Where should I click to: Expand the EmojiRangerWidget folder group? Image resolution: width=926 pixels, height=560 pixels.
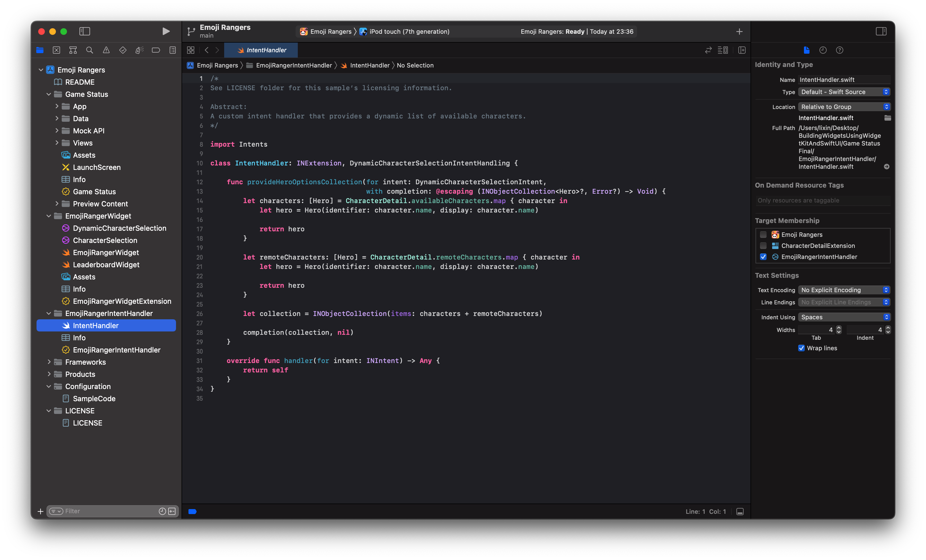click(x=50, y=216)
